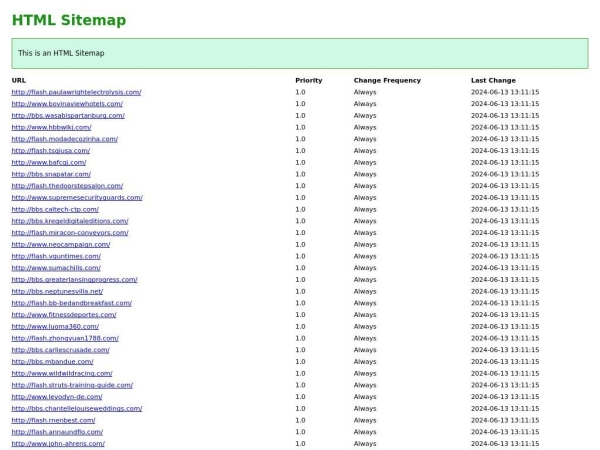Click the bbs.caltech-ctp.com link
600x450 pixels.
(55, 209)
